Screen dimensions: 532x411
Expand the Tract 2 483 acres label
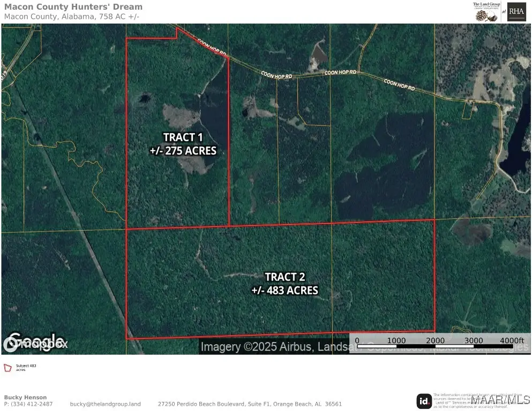[x=285, y=284]
